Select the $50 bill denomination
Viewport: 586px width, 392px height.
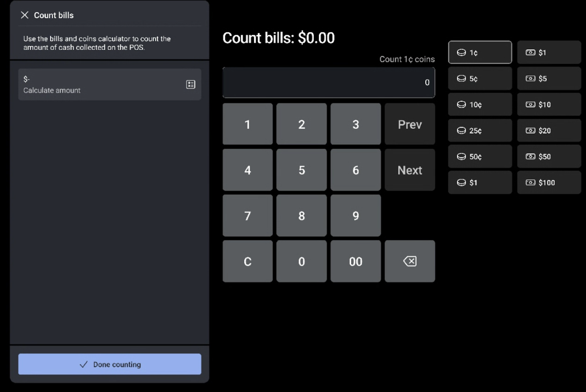[548, 156]
